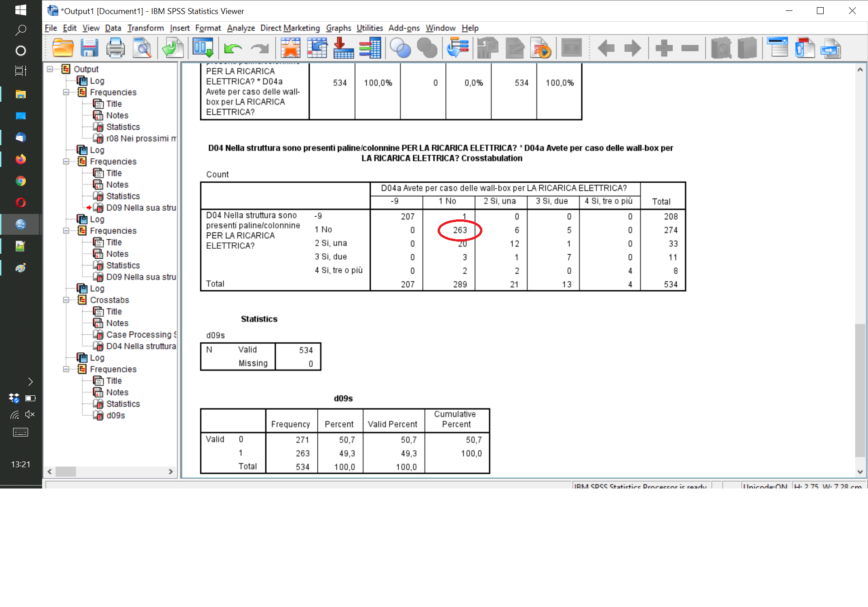Click the red-arrow Insert Cases icon
The width and height of the screenshot is (868, 607).
click(343, 48)
